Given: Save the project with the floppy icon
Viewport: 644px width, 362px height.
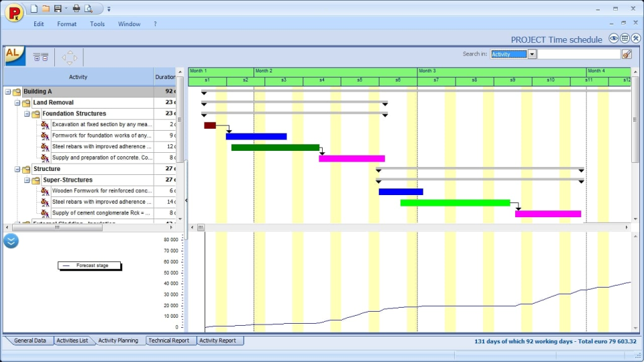Looking at the screenshot, I should point(58,8).
